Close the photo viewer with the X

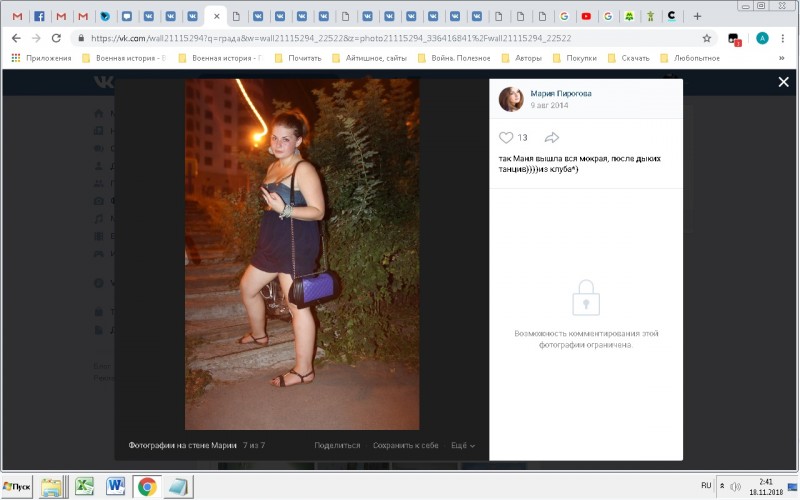pos(784,82)
